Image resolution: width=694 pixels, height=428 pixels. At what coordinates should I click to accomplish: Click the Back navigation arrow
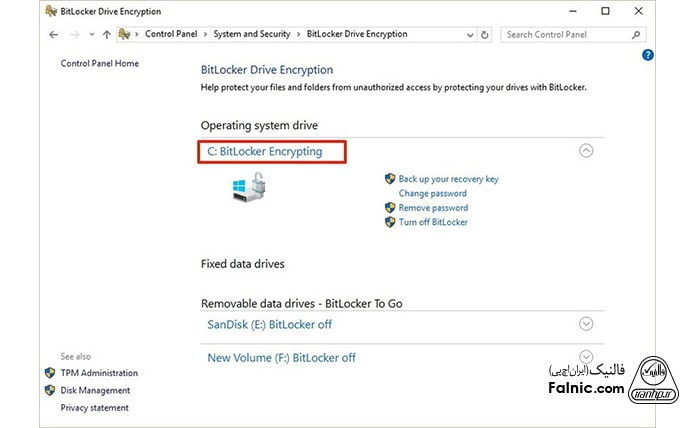(x=54, y=34)
